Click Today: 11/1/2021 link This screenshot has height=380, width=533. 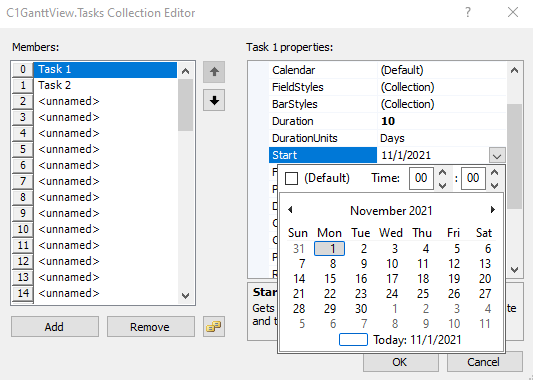[x=417, y=340]
